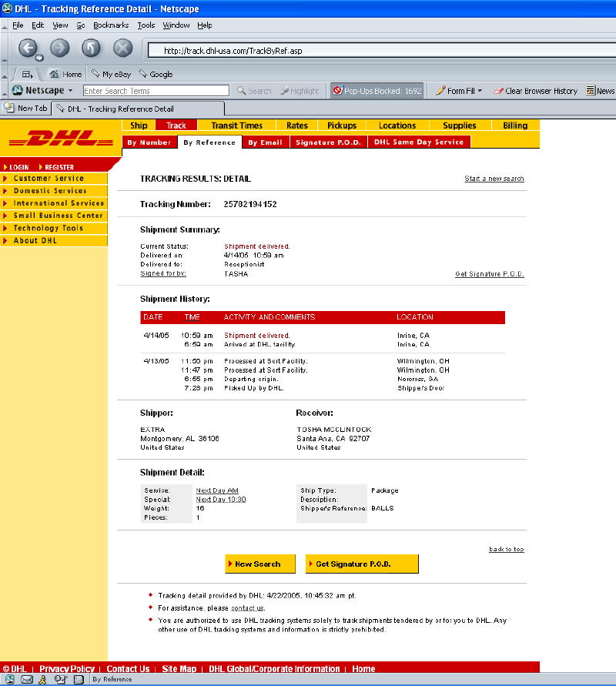
Task: Switch to the By Email sub-tab
Action: [x=265, y=142]
